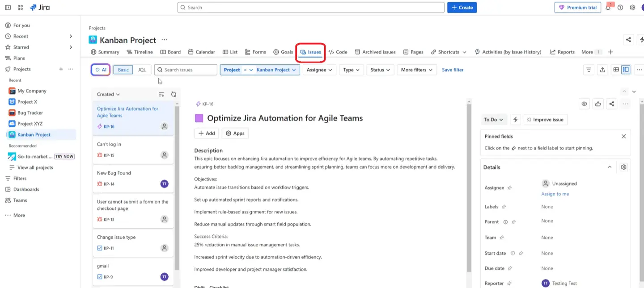Open the Search issues filter icon

[x=589, y=70]
